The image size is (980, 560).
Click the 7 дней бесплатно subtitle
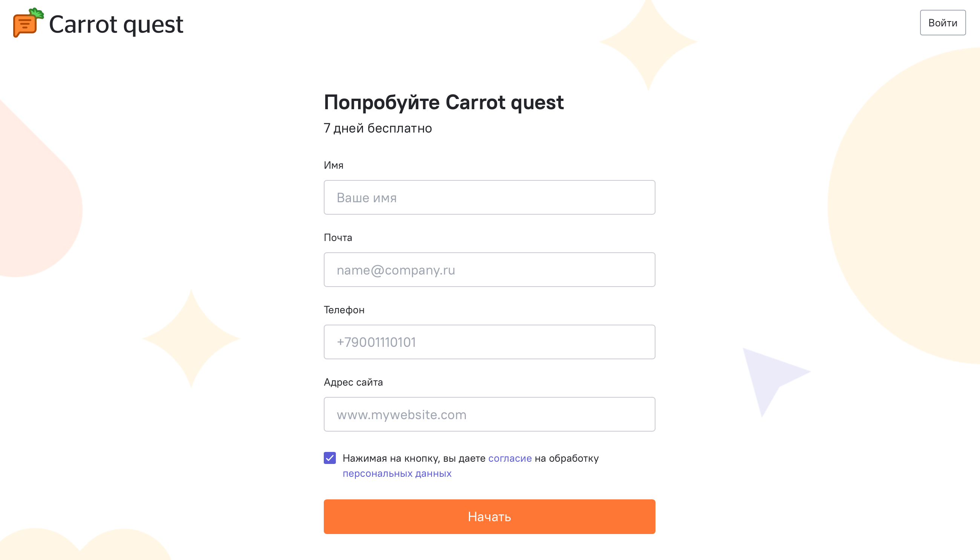[378, 128]
